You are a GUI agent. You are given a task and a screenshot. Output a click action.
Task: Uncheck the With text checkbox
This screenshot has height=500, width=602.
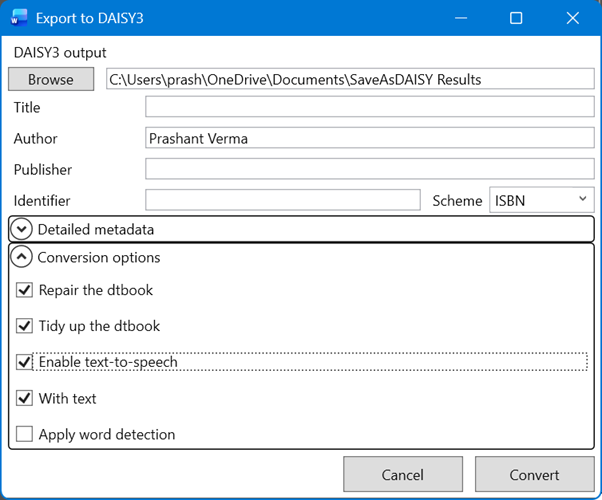[24, 398]
